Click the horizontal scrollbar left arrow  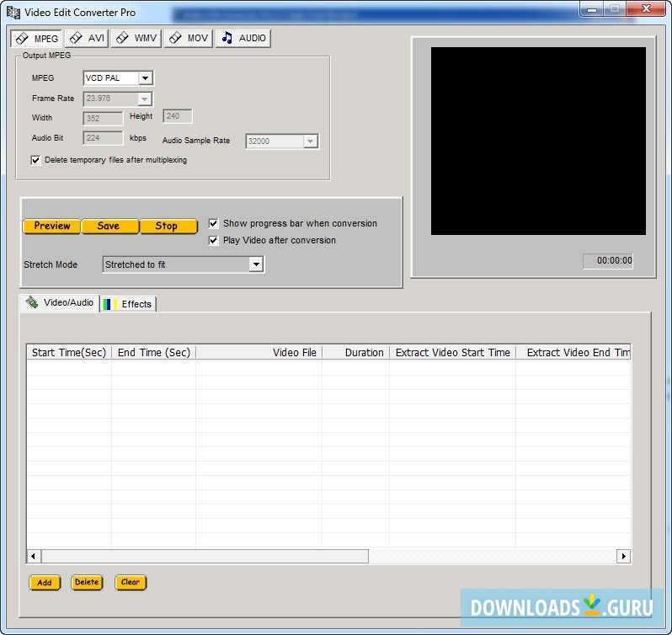coord(34,557)
